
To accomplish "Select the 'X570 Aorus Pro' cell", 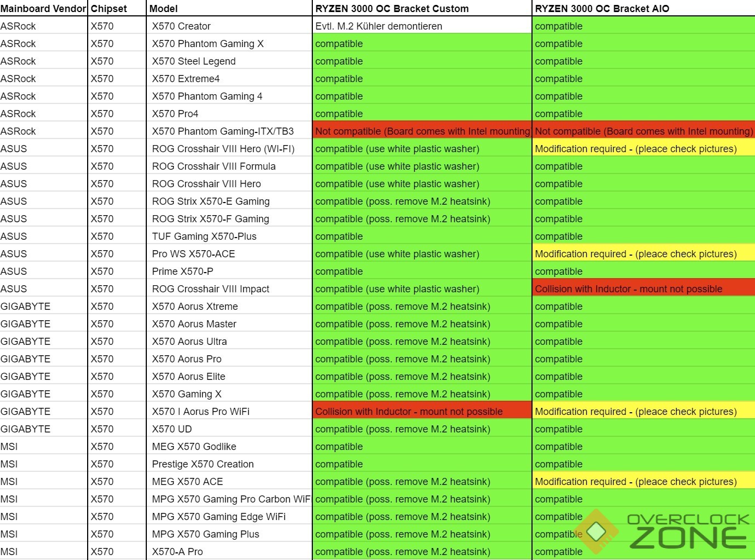I will coord(229,359).
